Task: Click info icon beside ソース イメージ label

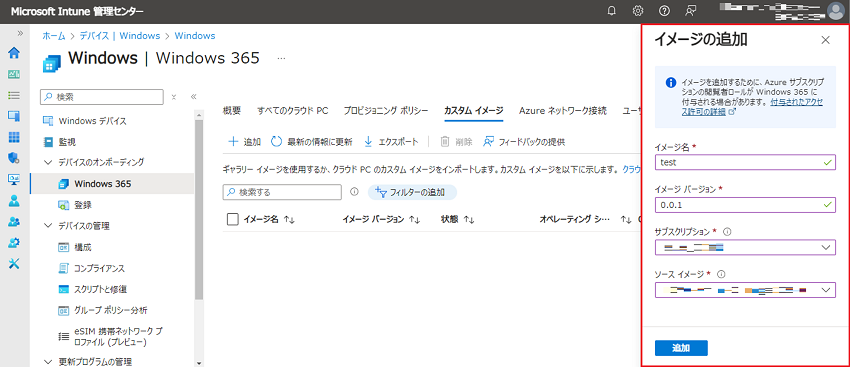Action: tap(722, 274)
